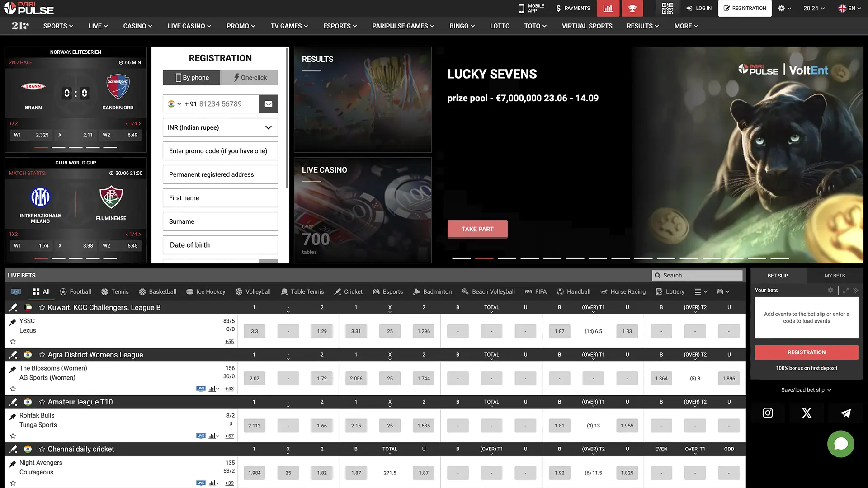The image size is (868, 488).
Task: Open the Telegram social icon
Action: click(x=845, y=413)
